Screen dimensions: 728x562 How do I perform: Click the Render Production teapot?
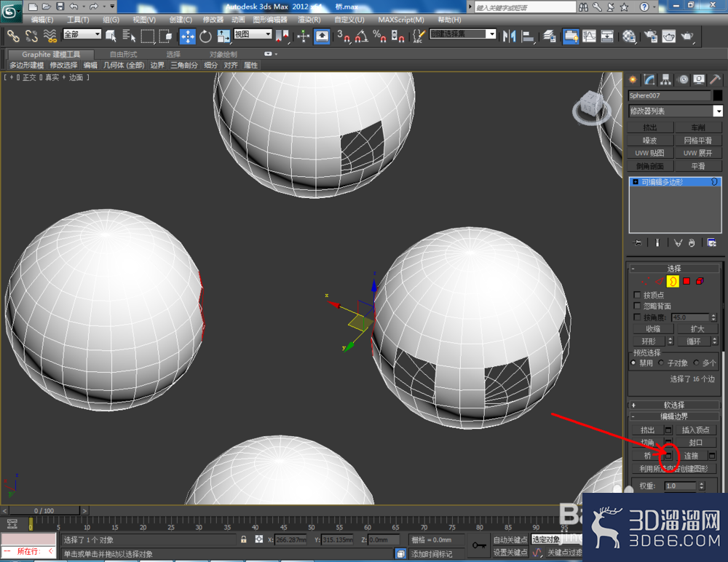pos(687,36)
